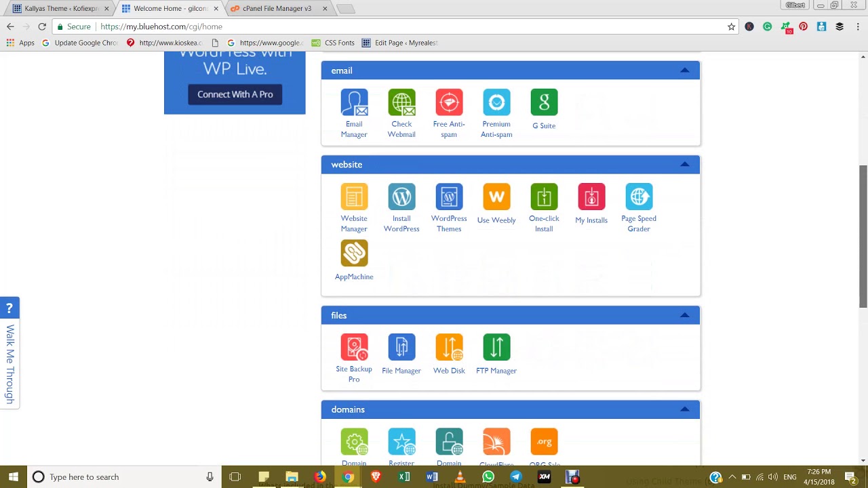
Task: Switch to Kallyas Theme browser tab
Action: pyautogui.click(x=61, y=8)
